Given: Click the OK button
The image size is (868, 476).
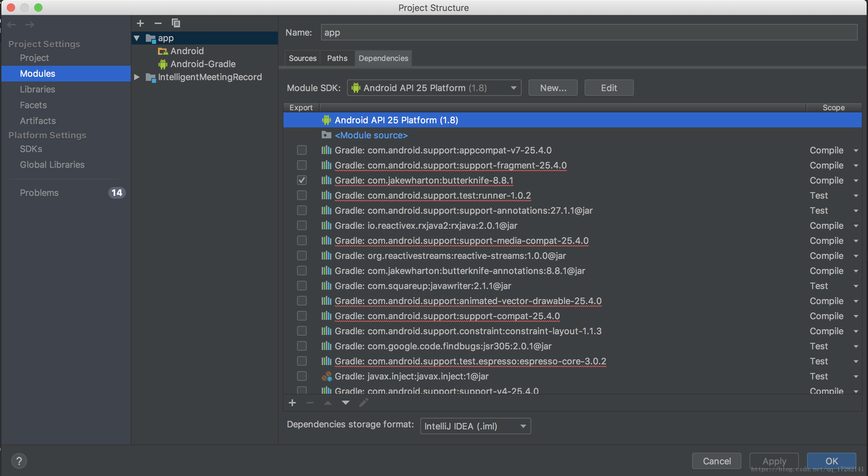Looking at the screenshot, I should click(832, 461).
